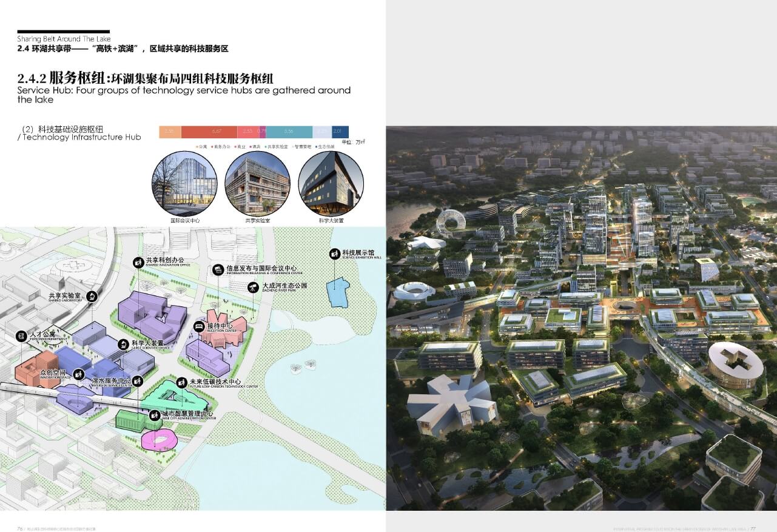Viewport: 777px width, 532px height.
Task: Click the 科技展示馆 map label
Action: 357,252
